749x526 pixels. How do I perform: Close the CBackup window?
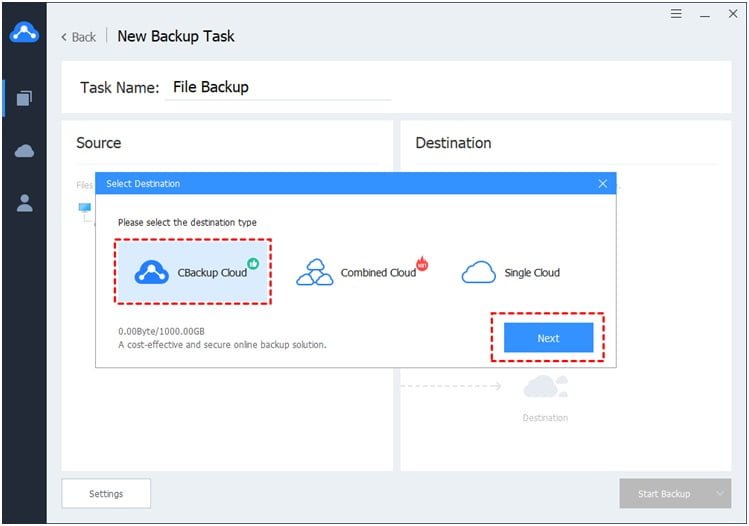[x=733, y=14]
